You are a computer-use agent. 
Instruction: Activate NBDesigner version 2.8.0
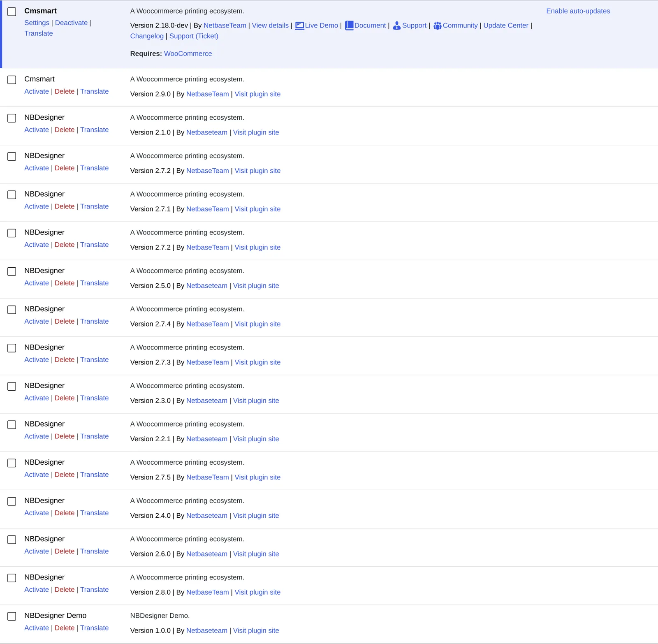pyautogui.click(x=37, y=589)
